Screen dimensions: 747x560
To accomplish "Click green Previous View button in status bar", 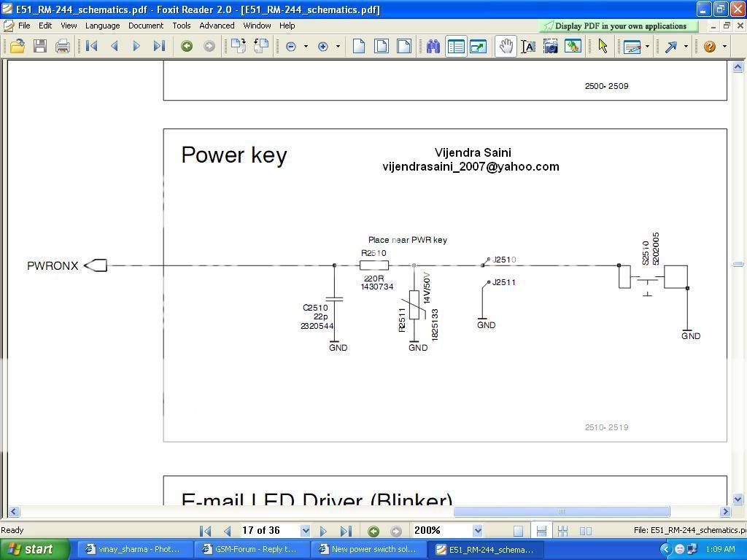I will click(x=373, y=531).
